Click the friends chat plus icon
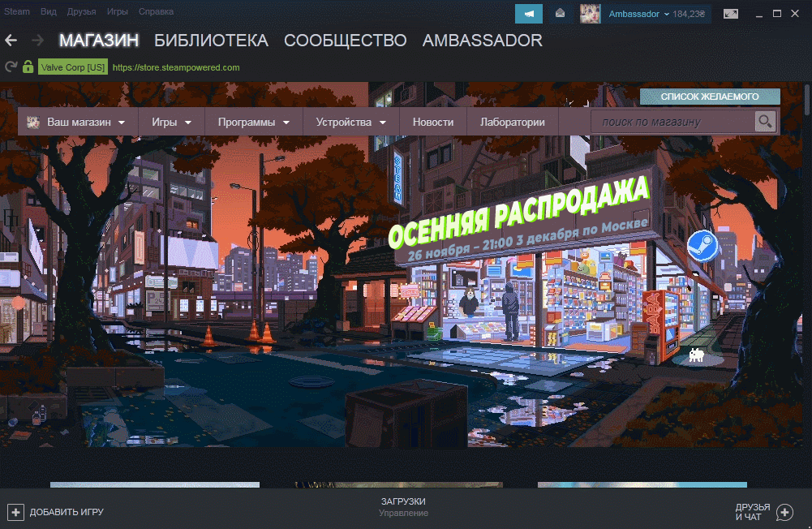Screen dimensions: 812x529 [x=784, y=513]
